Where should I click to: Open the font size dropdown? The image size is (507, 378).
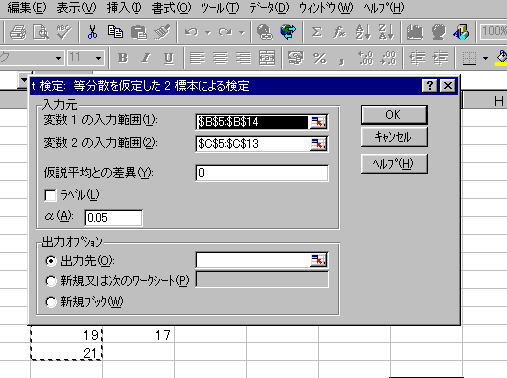[98, 58]
